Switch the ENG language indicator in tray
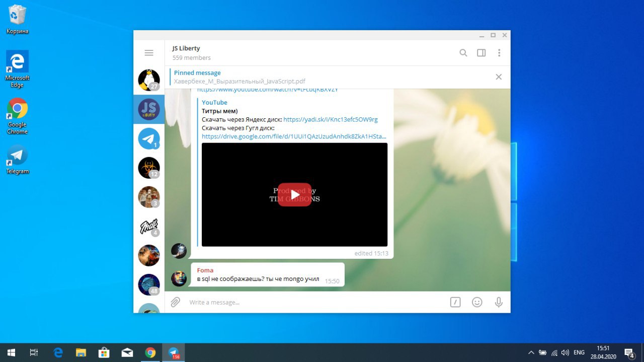644x362 pixels. tap(579, 352)
